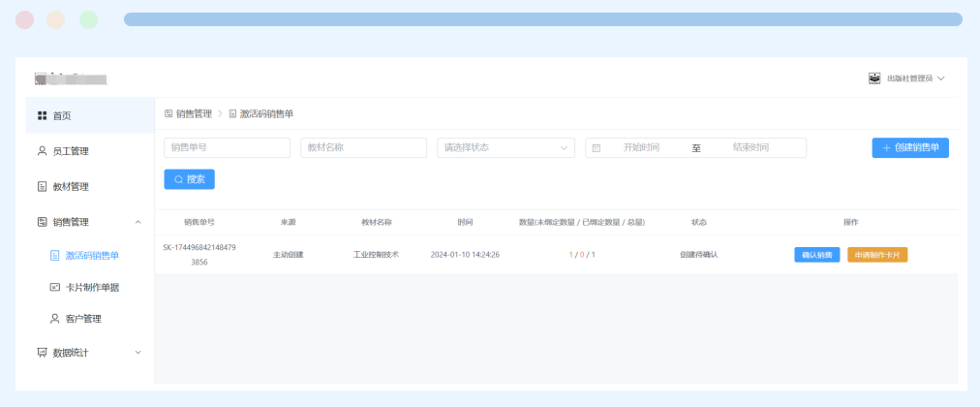Click the 销售管理 breadcrumb link
This screenshot has height=407, width=980.
[194, 114]
